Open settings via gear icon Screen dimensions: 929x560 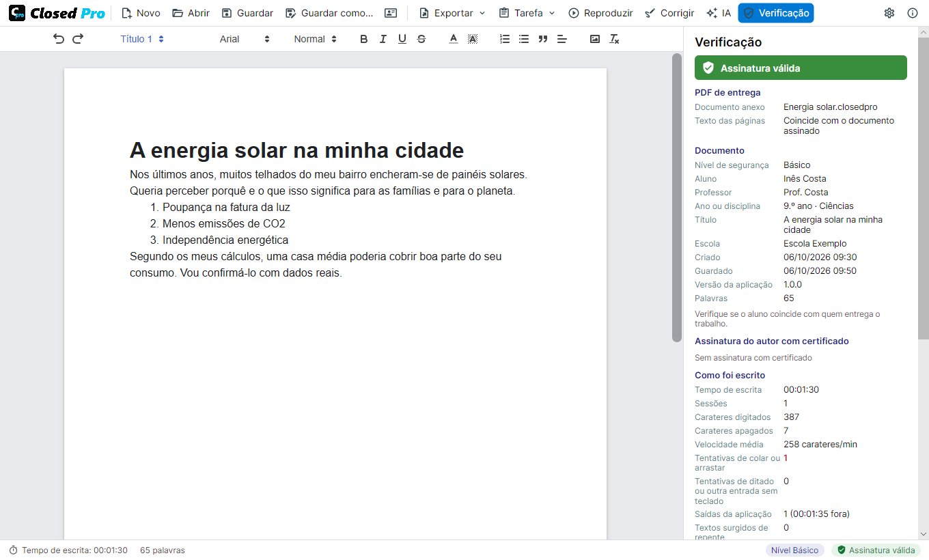tap(889, 13)
